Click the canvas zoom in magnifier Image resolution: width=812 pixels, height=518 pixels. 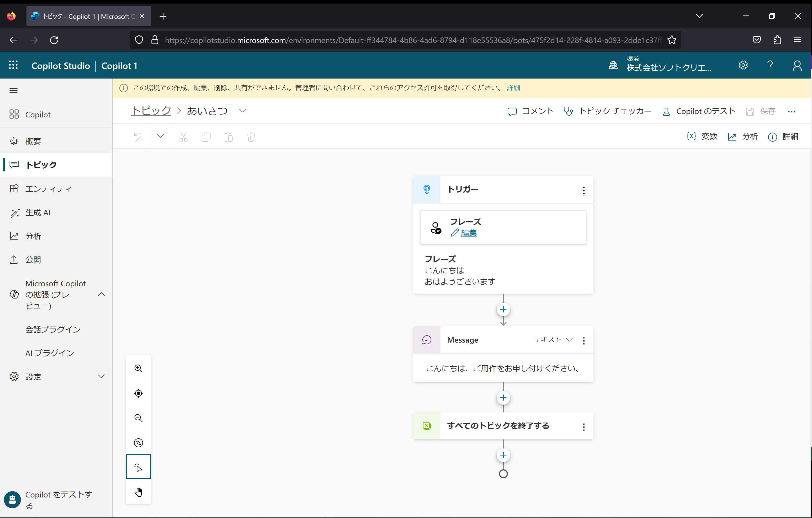pyautogui.click(x=138, y=368)
